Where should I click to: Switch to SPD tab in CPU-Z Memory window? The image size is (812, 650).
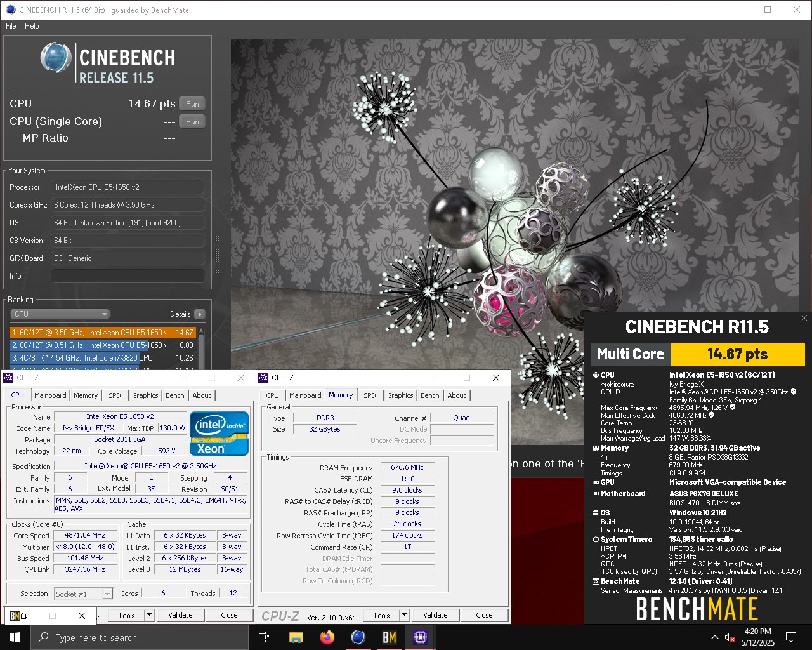(x=370, y=395)
